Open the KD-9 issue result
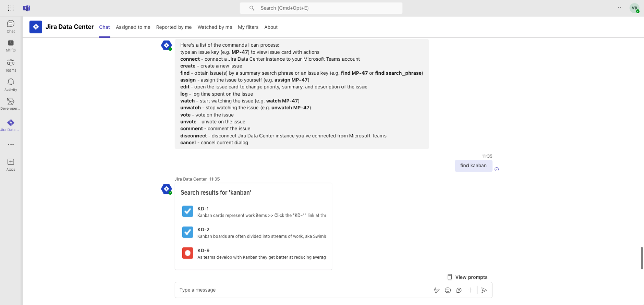The height and width of the screenshot is (305, 644). click(254, 253)
